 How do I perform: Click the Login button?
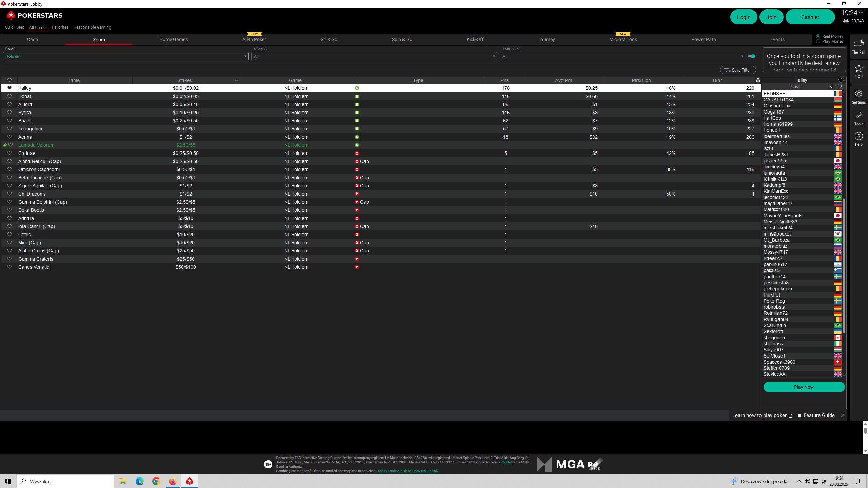point(744,17)
